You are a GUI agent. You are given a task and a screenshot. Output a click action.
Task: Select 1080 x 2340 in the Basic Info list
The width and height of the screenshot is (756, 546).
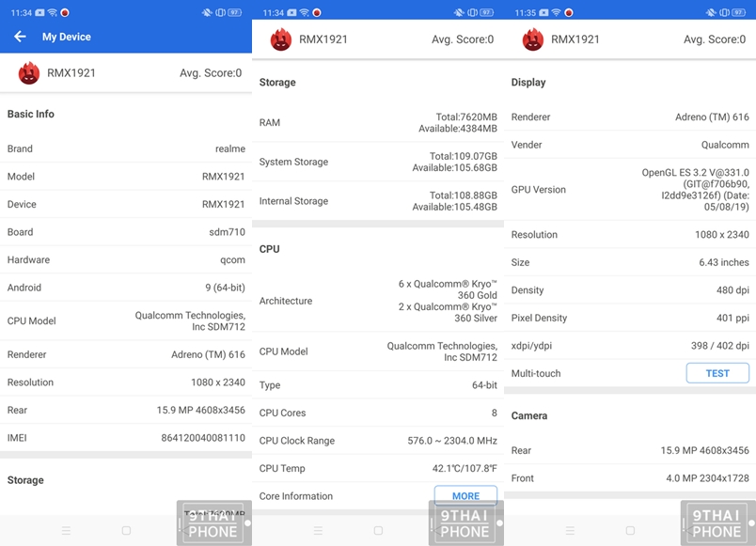pyautogui.click(x=218, y=382)
